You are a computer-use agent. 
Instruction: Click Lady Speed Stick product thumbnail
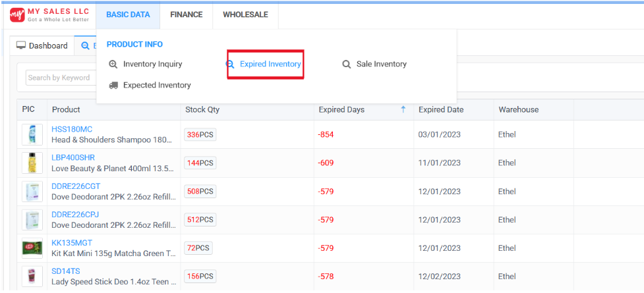pyautogui.click(x=32, y=276)
